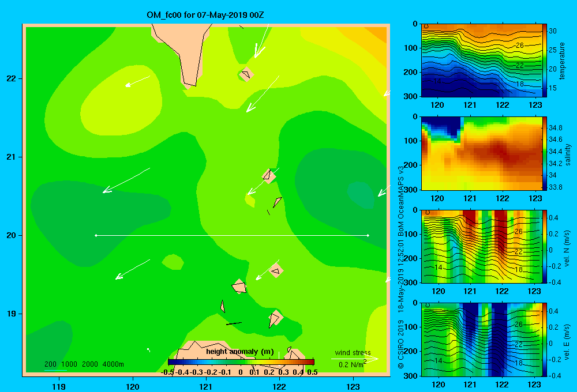Click the 300 depth label on salinity panel
Image resolution: width=577 pixels, height=392 pixels.
(x=410, y=190)
